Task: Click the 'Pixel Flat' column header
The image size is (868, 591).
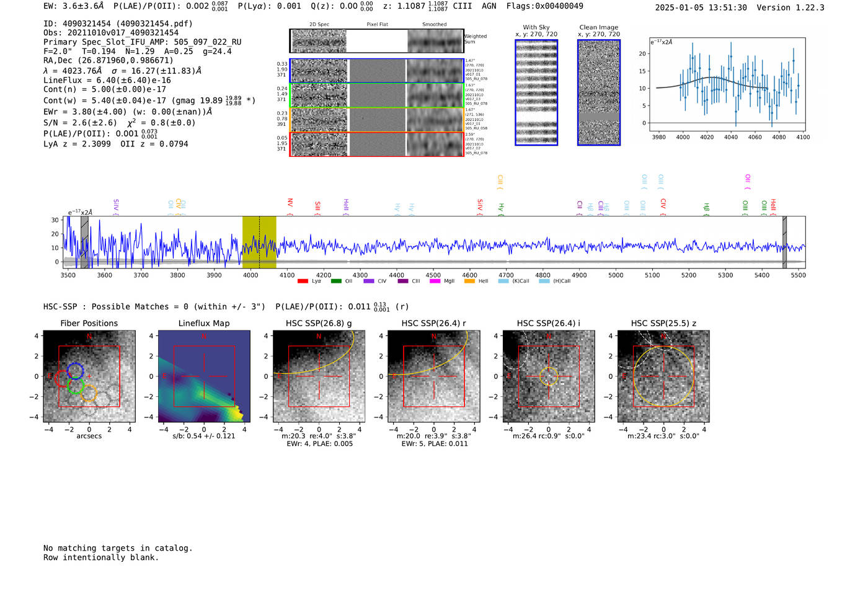Action: pos(377,24)
